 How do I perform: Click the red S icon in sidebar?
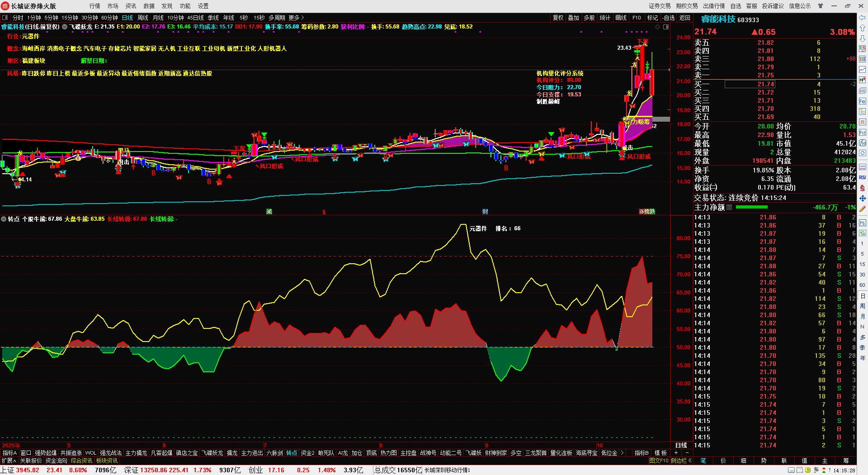click(863, 188)
